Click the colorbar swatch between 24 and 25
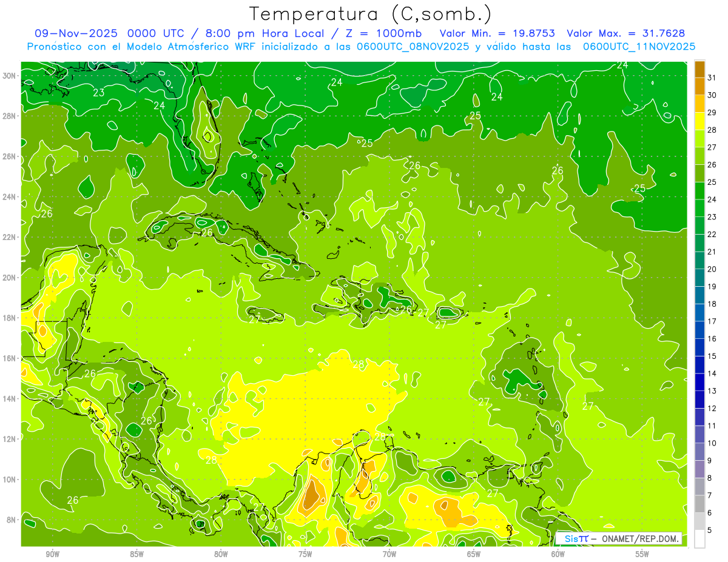Image resolution: width=728 pixels, height=562 pixels. [x=699, y=191]
